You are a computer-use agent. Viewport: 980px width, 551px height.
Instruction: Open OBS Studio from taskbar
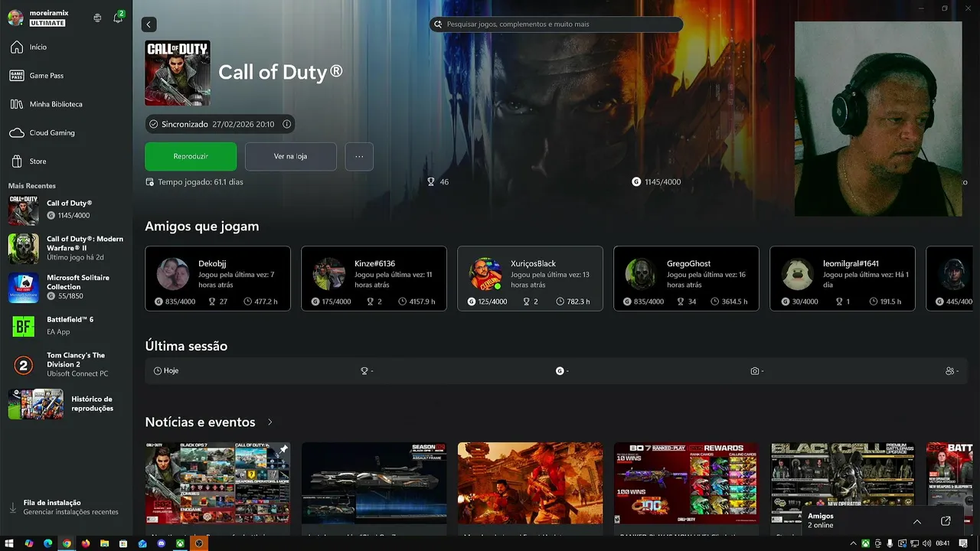pos(199,543)
